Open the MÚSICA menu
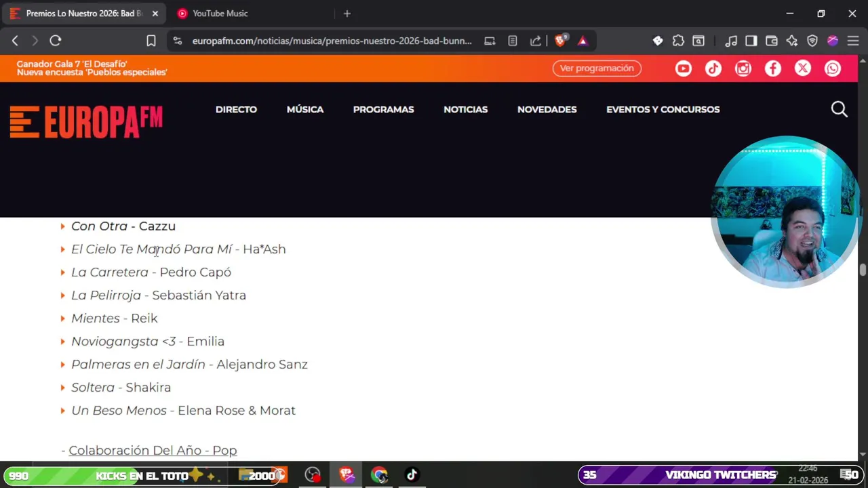The height and width of the screenshot is (488, 868). pyautogui.click(x=305, y=109)
